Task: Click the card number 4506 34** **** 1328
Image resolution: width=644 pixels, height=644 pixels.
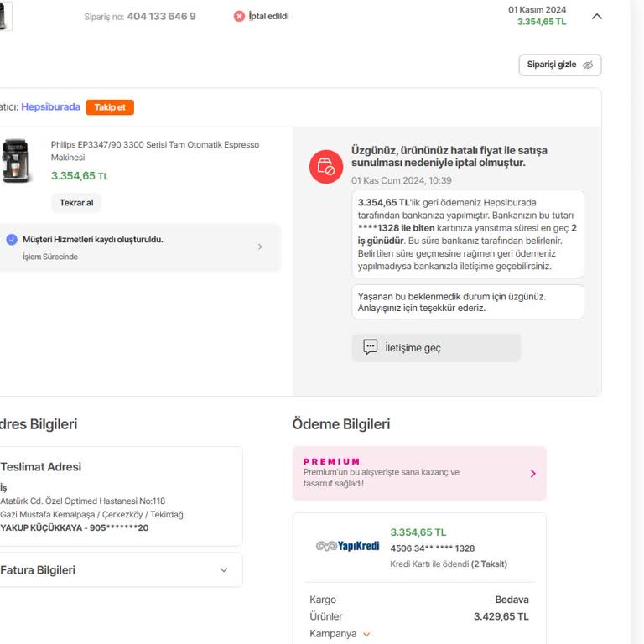Action: coord(433,548)
